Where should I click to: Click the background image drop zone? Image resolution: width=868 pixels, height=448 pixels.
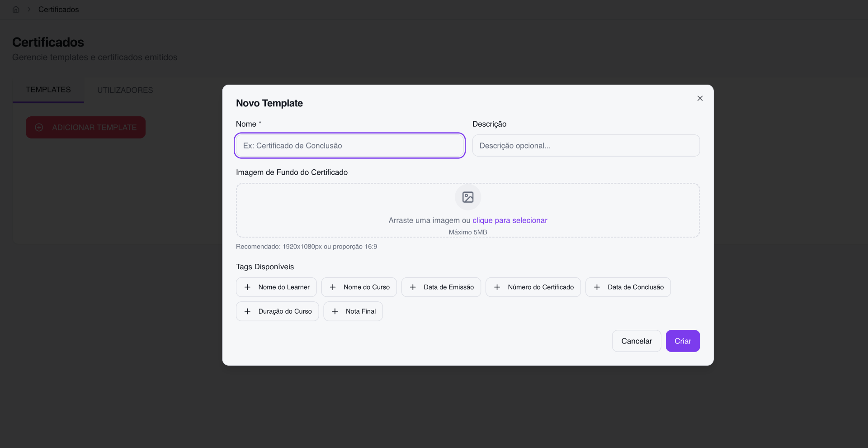[x=468, y=210]
